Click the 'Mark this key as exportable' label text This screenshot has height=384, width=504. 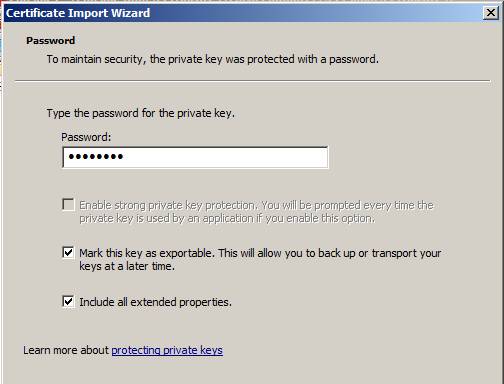click(x=145, y=253)
